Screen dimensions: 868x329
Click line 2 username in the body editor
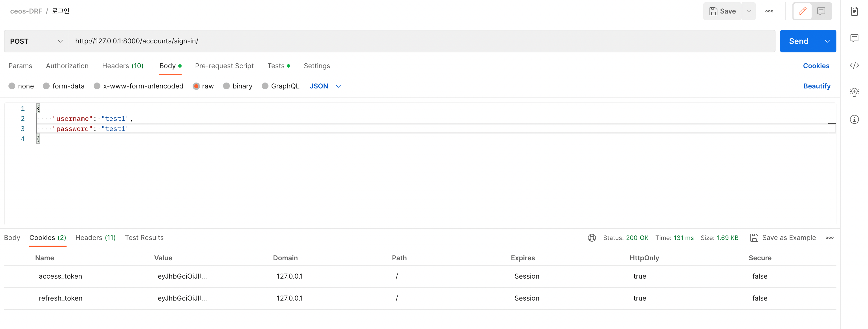pos(72,119)
